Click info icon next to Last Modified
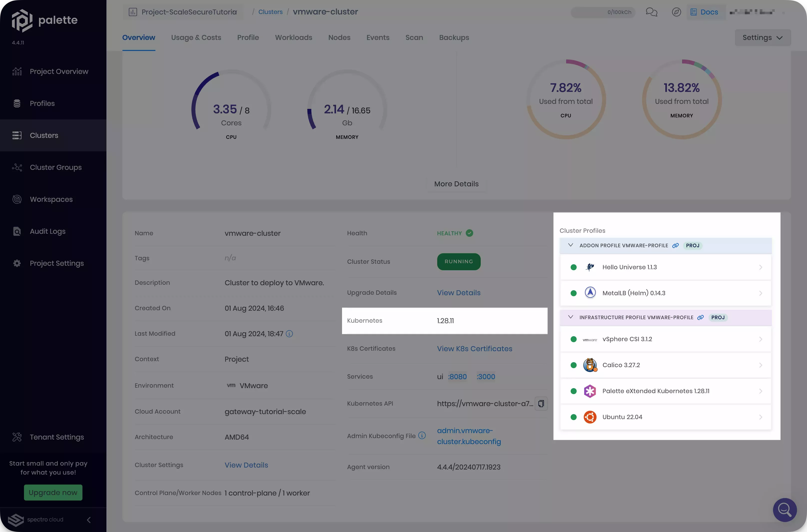Image resolution: width=807 pixels, height=532 pixels. click(x=289, y=334)
